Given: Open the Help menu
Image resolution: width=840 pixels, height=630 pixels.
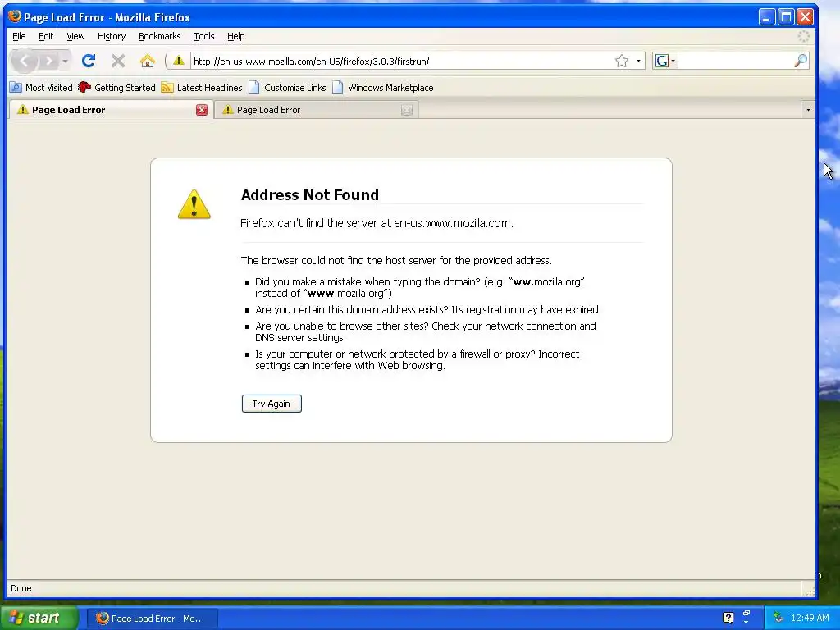Looking at the screenshot, I should click(235, 36).
